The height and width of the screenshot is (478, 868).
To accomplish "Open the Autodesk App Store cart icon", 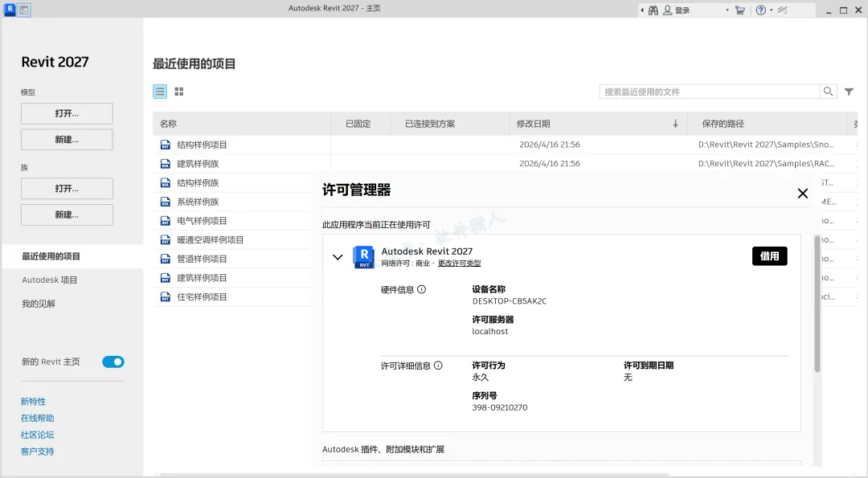I will tap(739, 10).
